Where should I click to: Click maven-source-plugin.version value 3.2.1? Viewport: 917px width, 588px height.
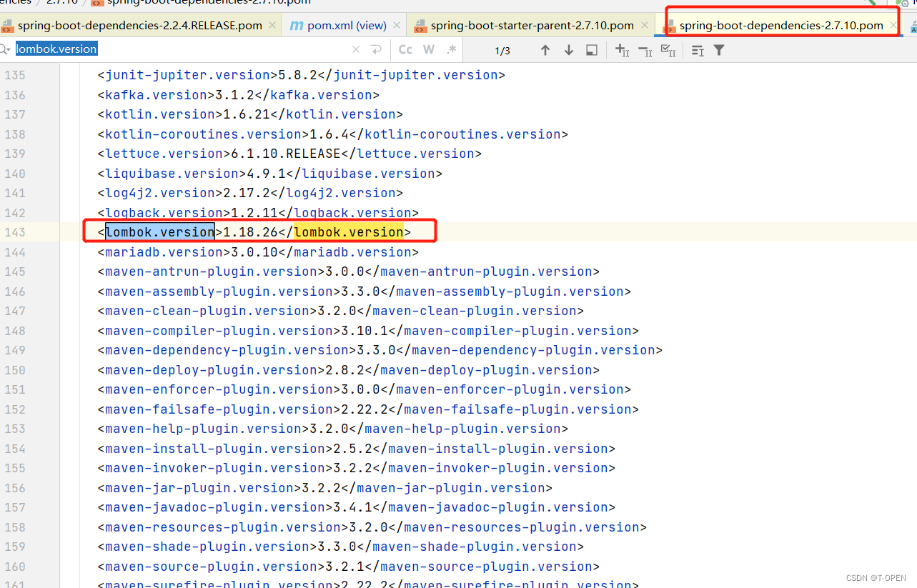tap(345, 567)
